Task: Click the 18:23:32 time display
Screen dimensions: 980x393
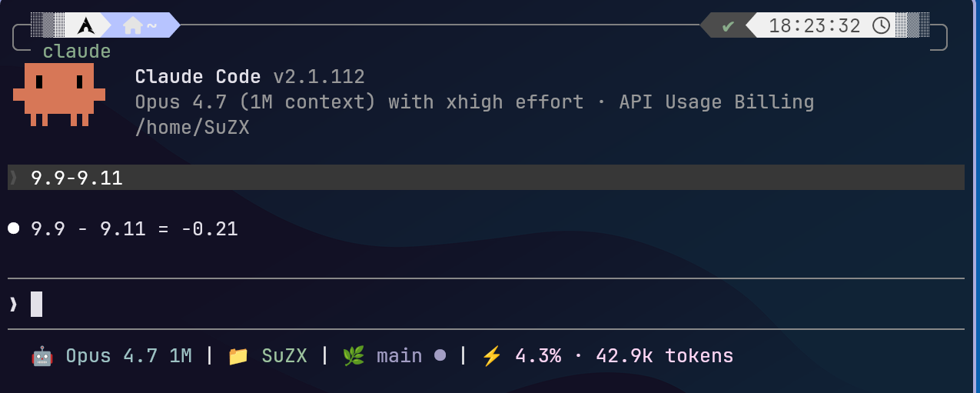Action: click(815, 25)
